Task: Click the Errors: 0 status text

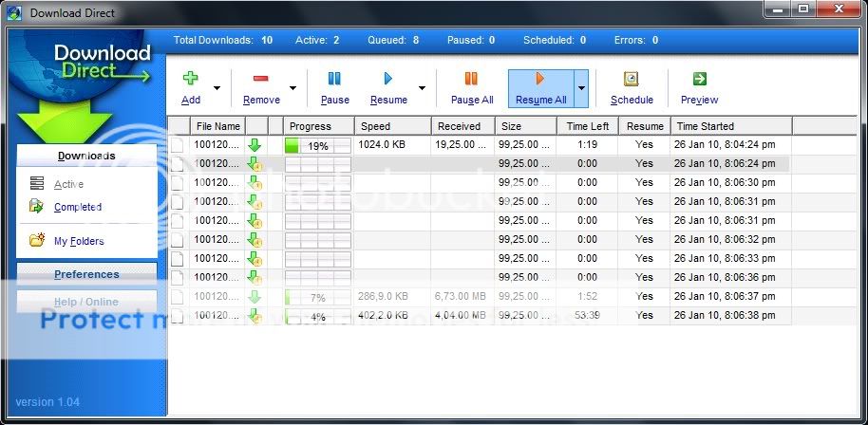Action: click(x=636, y=40)
